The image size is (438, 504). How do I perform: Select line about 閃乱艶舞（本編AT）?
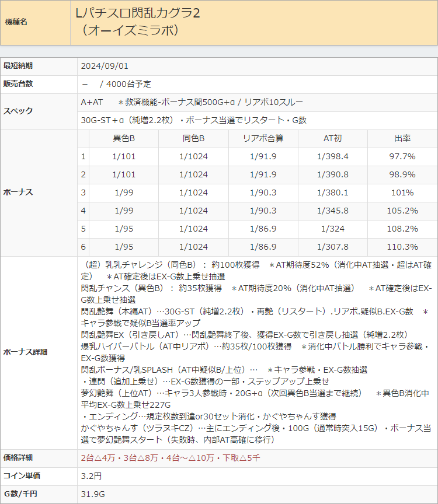pyautogui.click(x=255, y=317)
